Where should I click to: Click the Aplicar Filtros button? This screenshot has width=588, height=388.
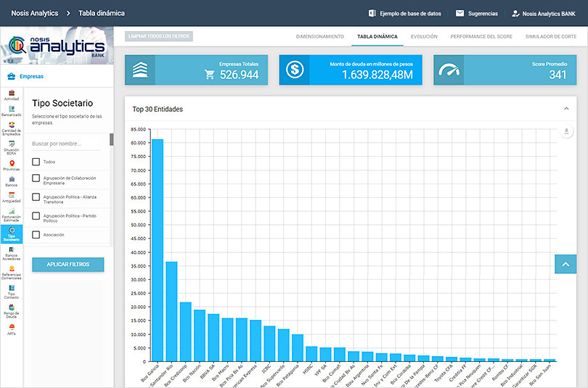[x=68, y=265]
